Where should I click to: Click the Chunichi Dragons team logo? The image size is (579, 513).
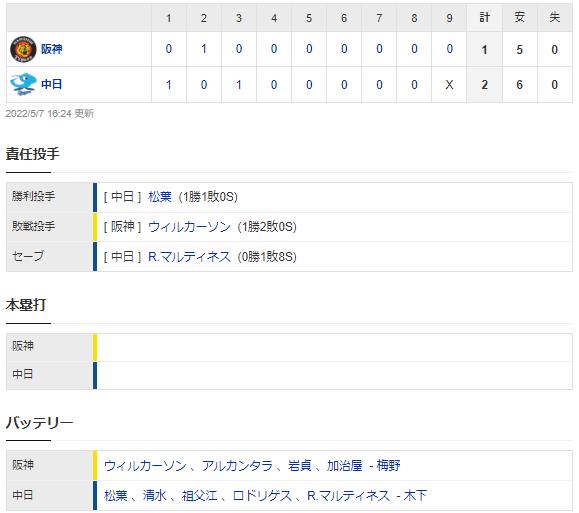(23, 84)
